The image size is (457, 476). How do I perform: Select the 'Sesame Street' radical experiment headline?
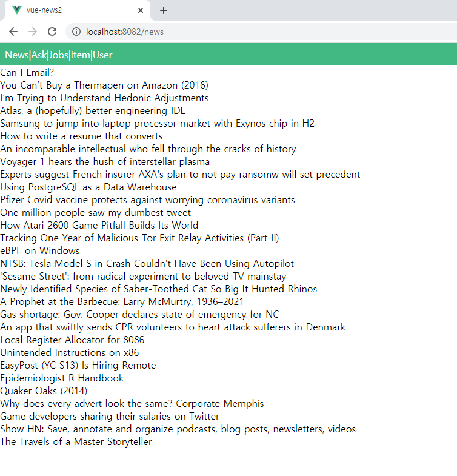(x=143, y=277)
